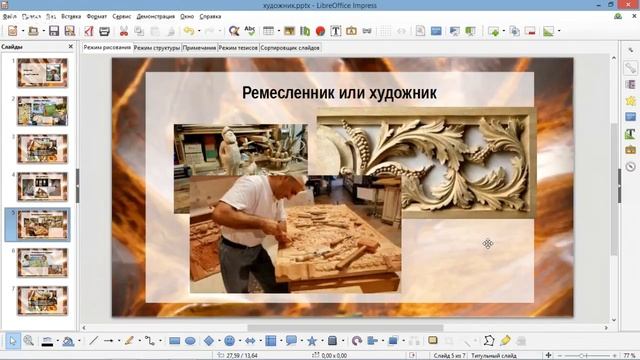Viewport: 640px width, 360px height.
Task: Insert image from file icon
Action: [289, 31]
